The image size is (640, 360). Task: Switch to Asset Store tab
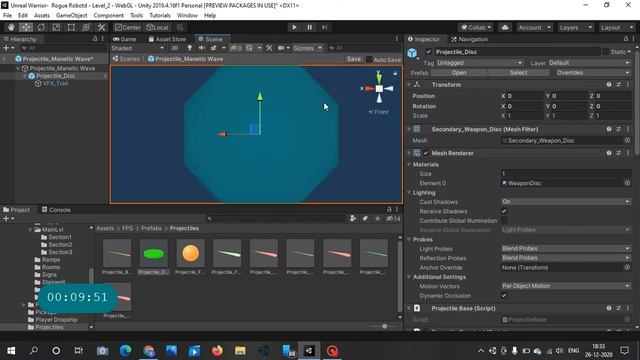167,39
